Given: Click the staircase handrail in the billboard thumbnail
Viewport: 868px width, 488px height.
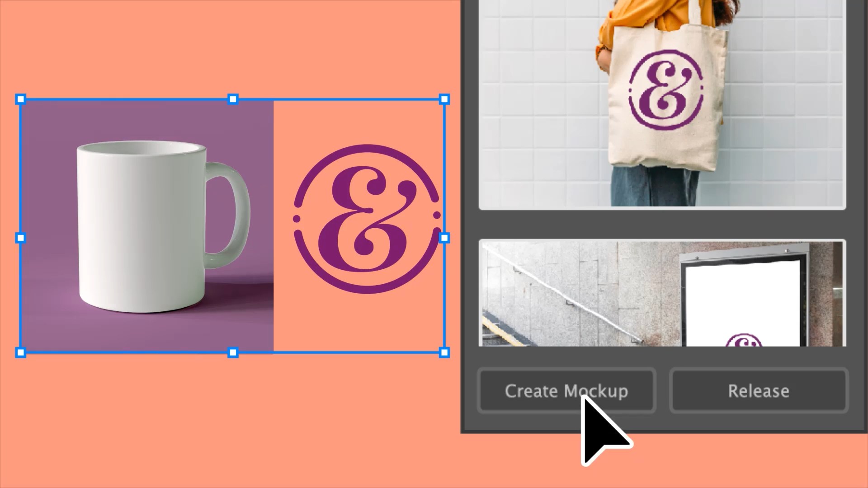Looking at the screenshot, I should tap(565, 296).
